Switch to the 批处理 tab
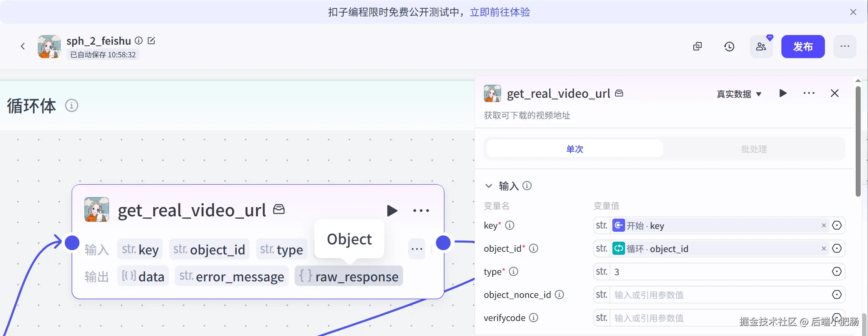This screenshot has width=868, height=336. pos(754,149)
